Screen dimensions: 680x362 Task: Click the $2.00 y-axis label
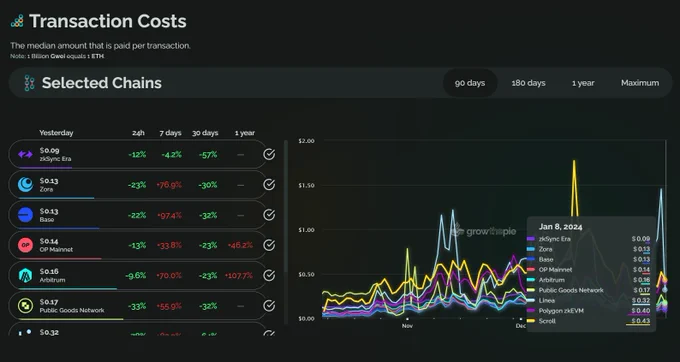[307, 141]
